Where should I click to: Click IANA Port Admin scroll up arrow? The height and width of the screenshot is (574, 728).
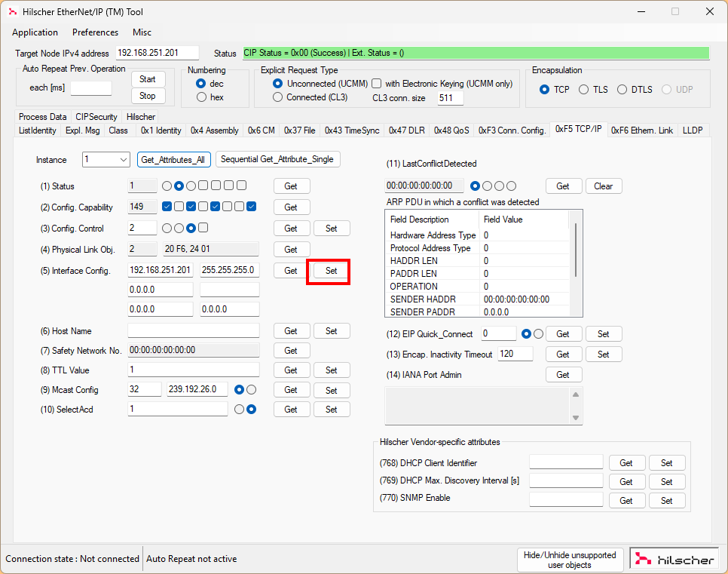(x=576, y=394)
